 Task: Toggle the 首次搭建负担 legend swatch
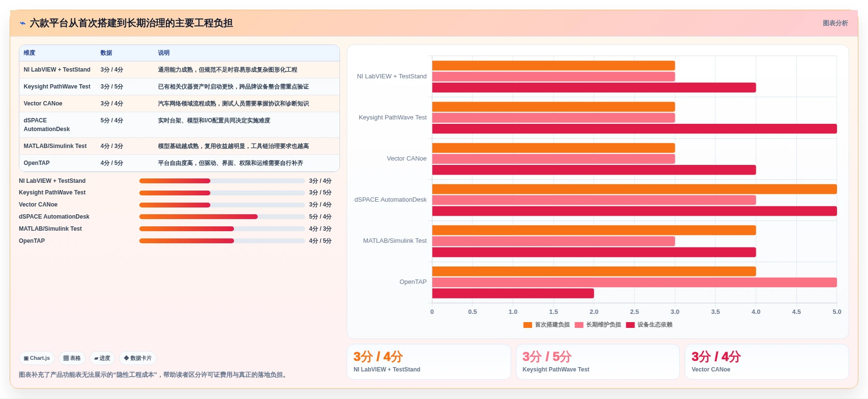[528, 325]
